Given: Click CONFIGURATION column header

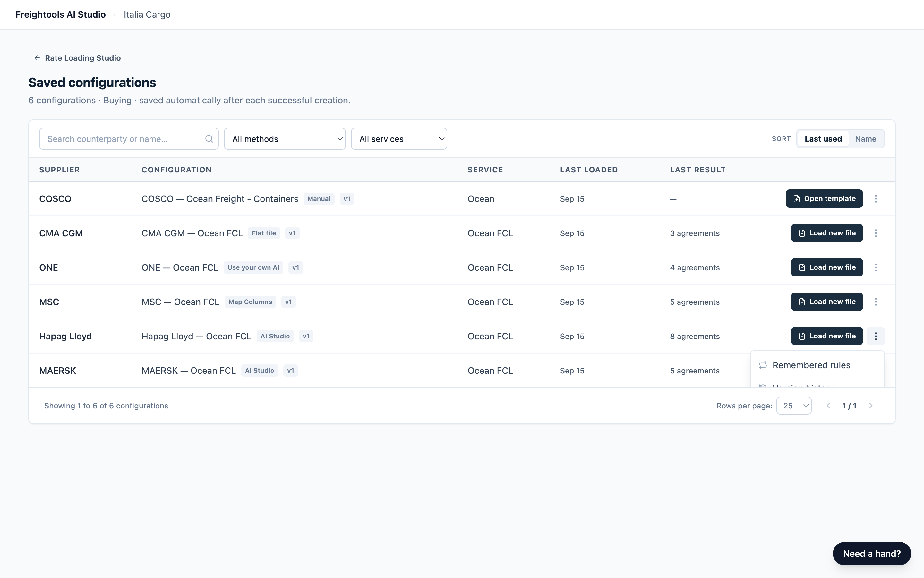Looking at the screenshot, I should pos(176,170).
